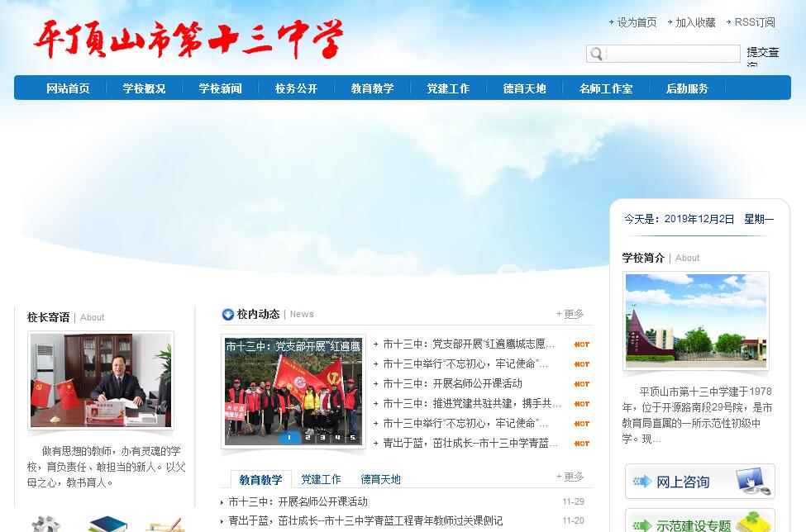Click the school logo title 平顶山市第十三中学
Image resolution: width=806 pixels, height=532 pixels.
(x=188, y=39)
